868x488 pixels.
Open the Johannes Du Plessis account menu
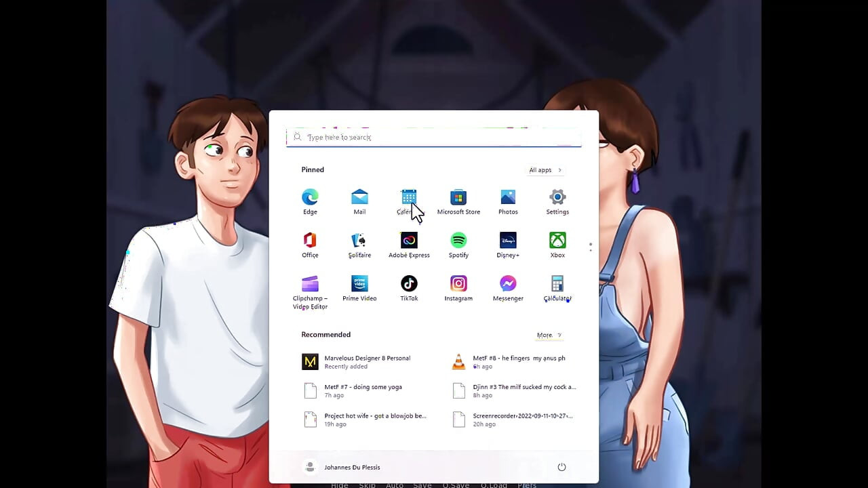[x=352, y=467]
